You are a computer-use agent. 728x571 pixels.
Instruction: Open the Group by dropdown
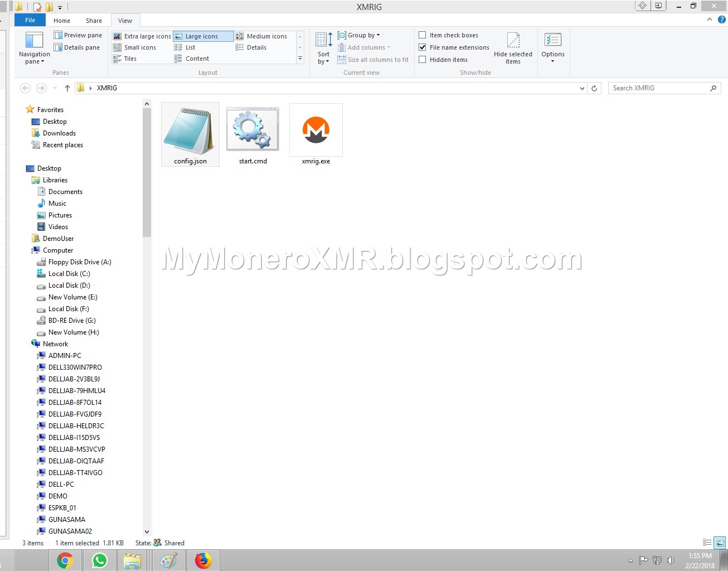coord(358,35)
